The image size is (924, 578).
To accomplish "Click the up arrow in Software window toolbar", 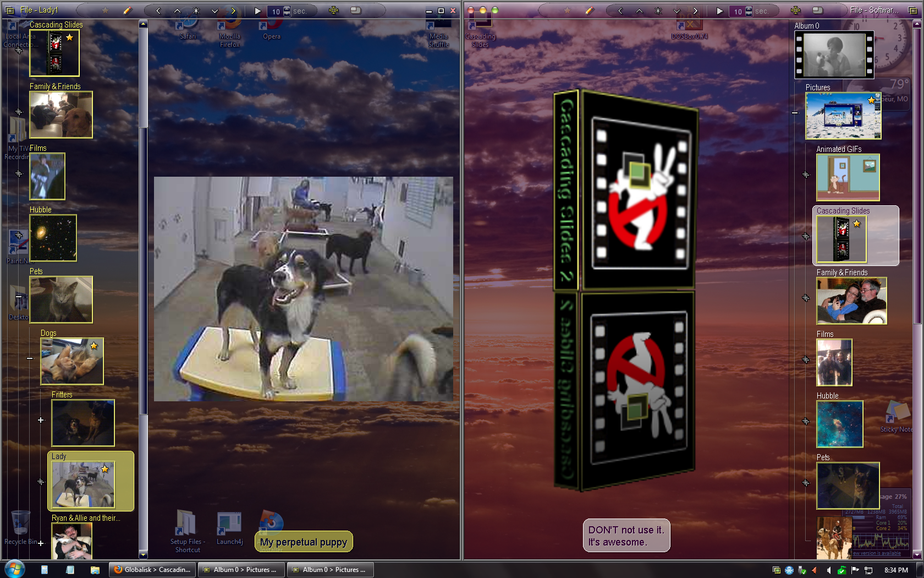I will click(639, 10).
